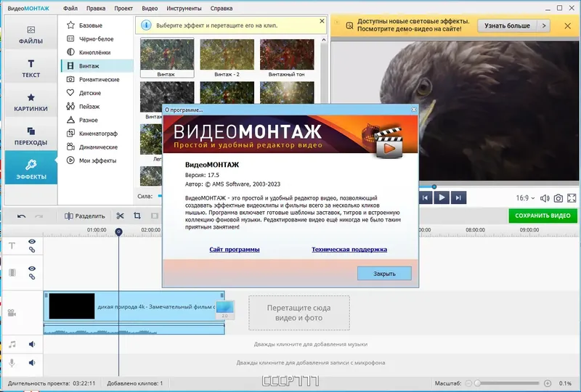Click the preview volume speaker icon
This screenshot has width=581, height=392.
(545, 198)
